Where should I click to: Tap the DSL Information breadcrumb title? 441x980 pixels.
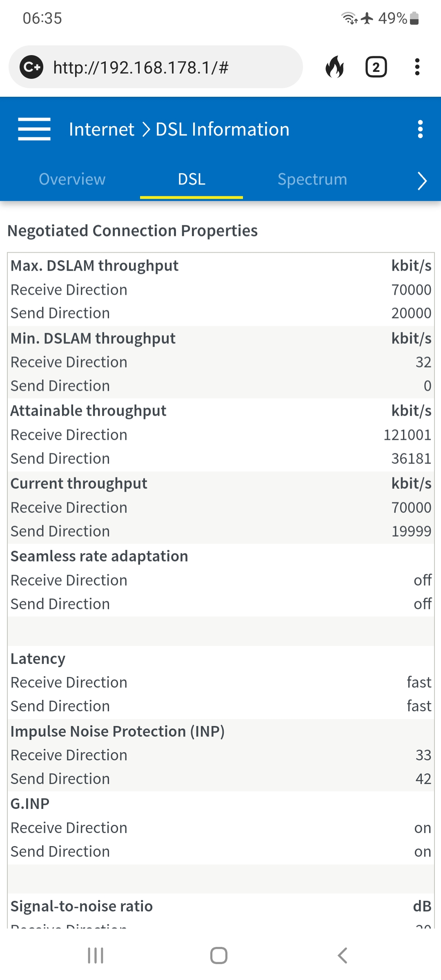coord(223,129)
